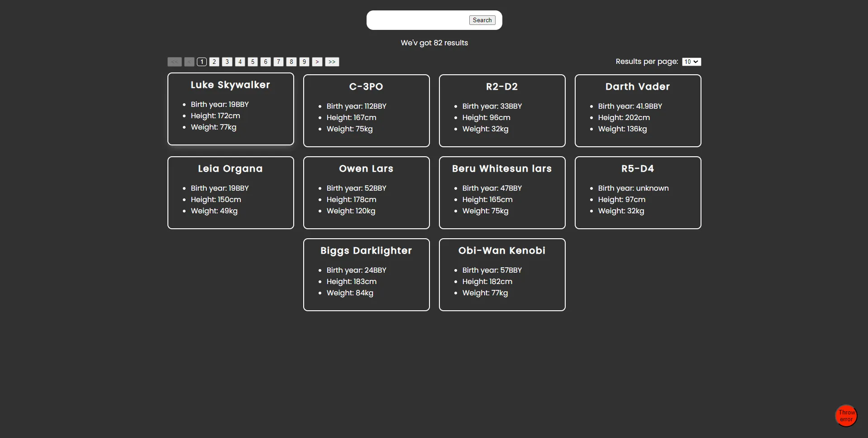Image resolution: width=868 pixels, height=438 pixels.
Task: Click "Height: 183cm" in Biggs Darklighter card
Action: [352, 281]
